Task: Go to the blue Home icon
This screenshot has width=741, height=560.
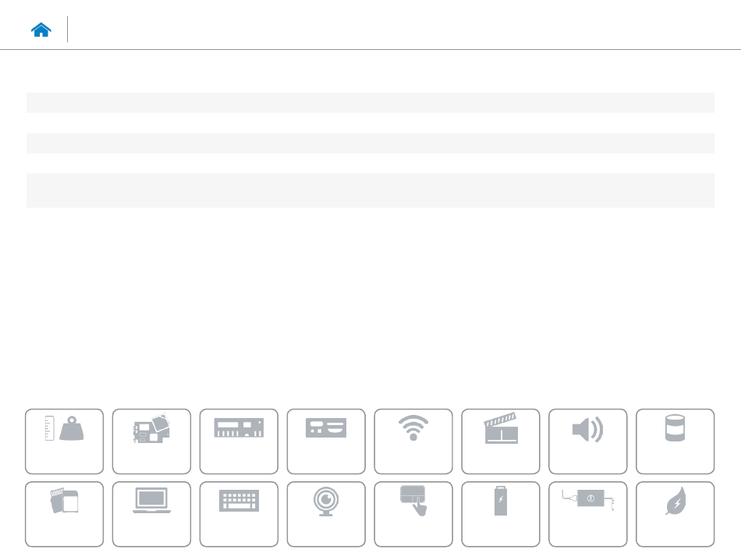Action: coord(41,30)
